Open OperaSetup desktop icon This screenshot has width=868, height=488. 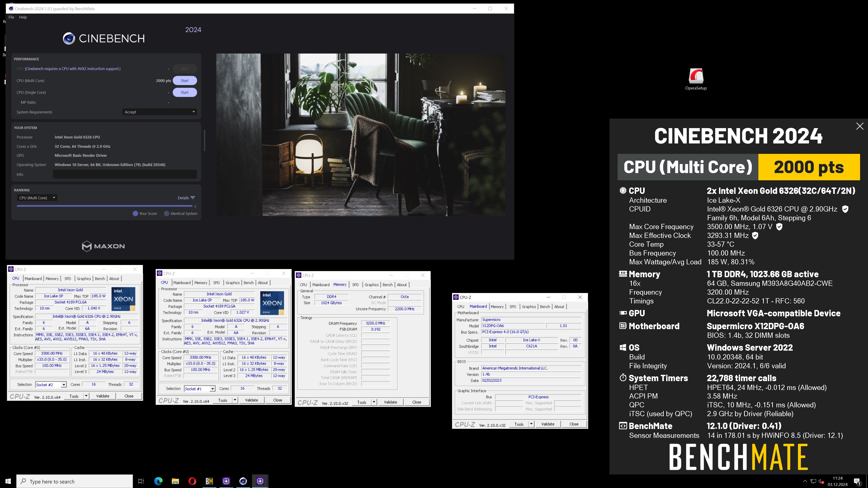coord(696,79)
